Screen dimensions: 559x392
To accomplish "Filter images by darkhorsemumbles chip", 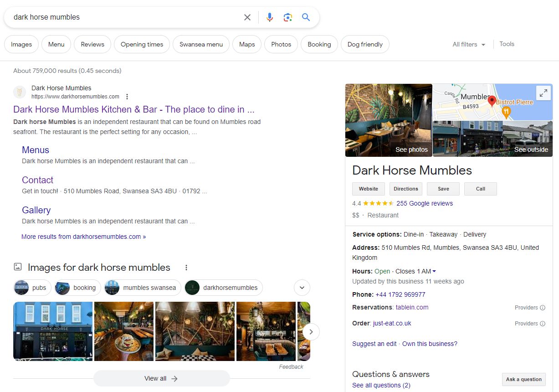I will coord(223,288).
